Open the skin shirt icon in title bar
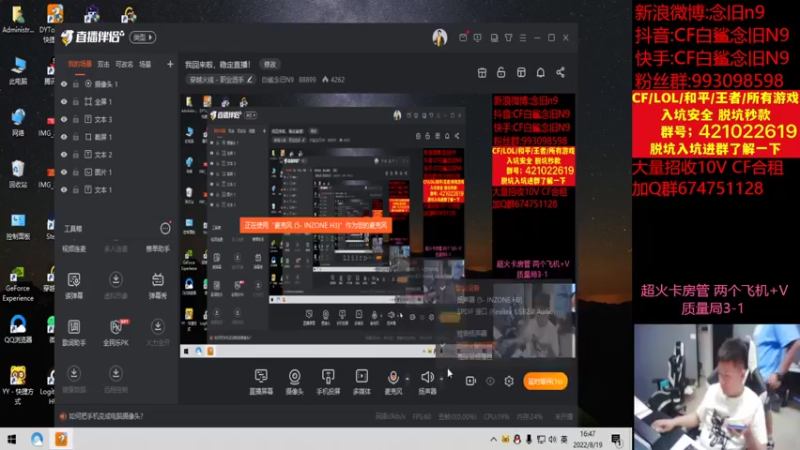The width and height of the screenshot is (800, 450). pyautogui.click(x=509, y=38)
